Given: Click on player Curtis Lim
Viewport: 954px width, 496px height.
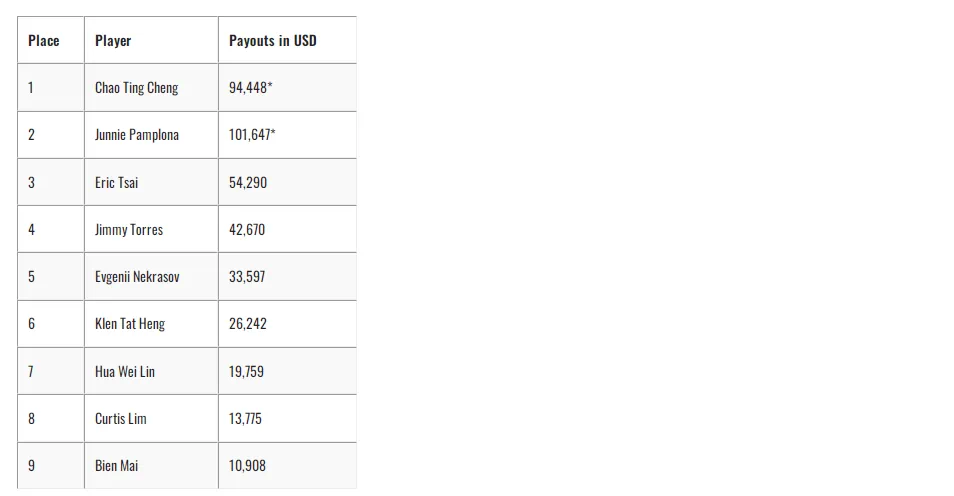Looking at the screenshot, I should click(x=121, y=419).
